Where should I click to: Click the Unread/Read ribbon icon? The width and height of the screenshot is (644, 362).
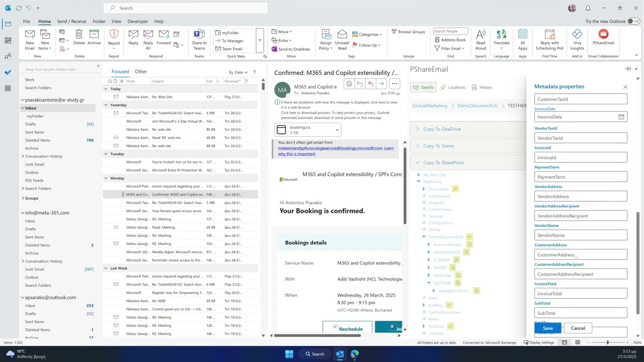tap(342, 39)
